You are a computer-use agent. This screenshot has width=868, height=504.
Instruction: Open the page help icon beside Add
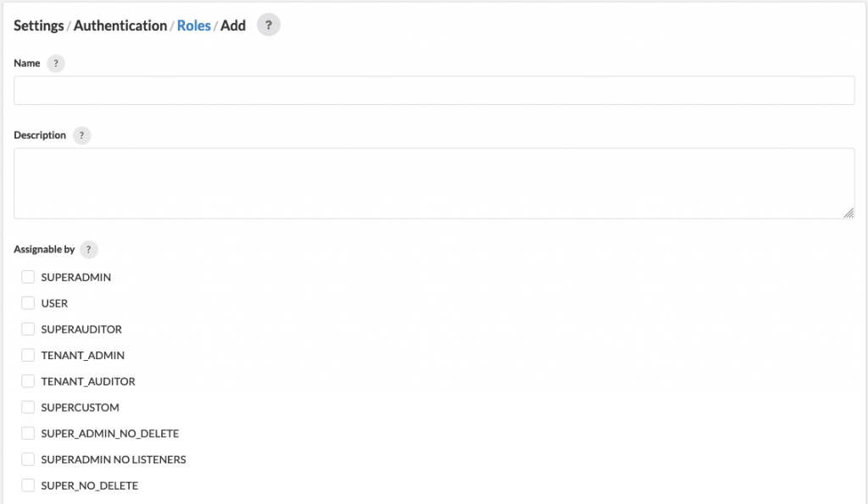269,25
